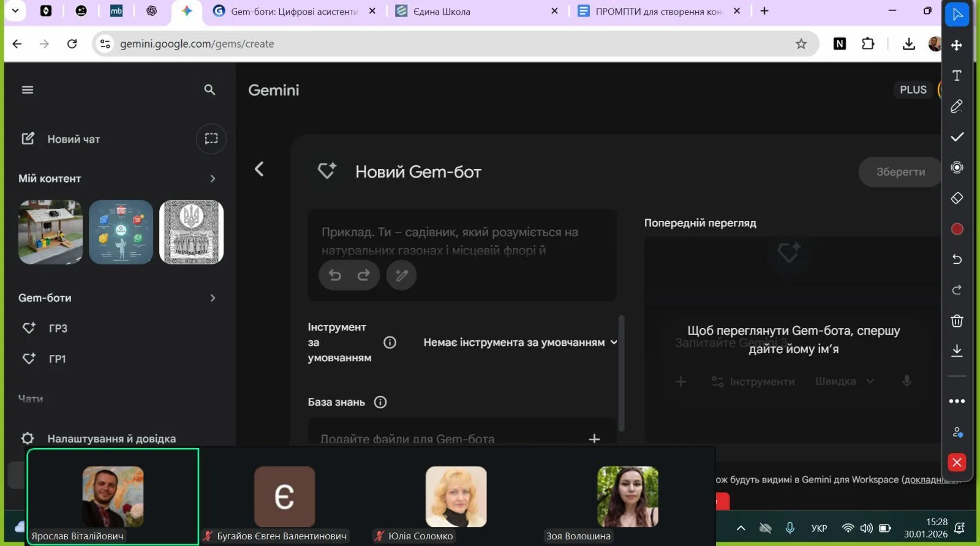
Task: Click the scrollbar in Gem editor panel
Action: 622,373
